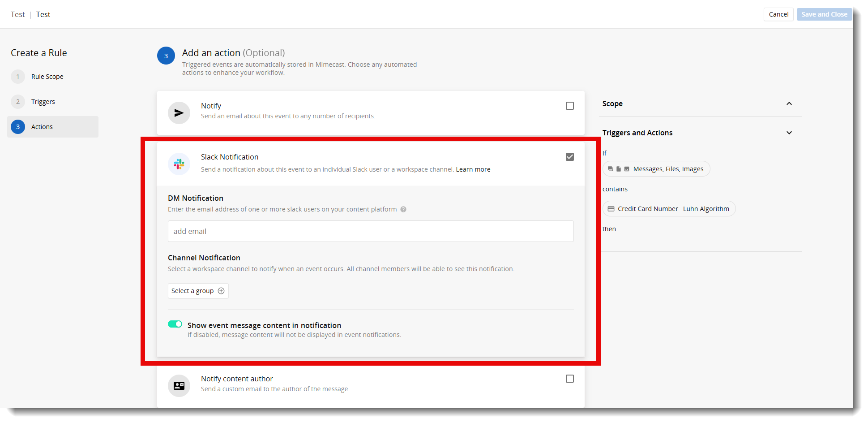
Task: Click the credit card icon beside Luhn Algorithm
Action: tap(611, 209)
